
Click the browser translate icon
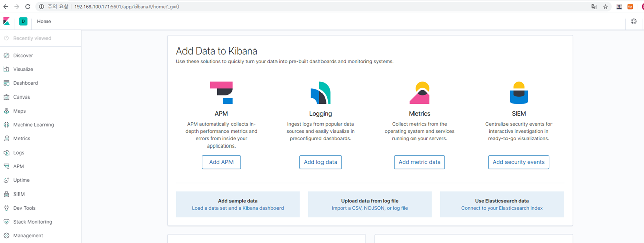[x=594, y=7]
